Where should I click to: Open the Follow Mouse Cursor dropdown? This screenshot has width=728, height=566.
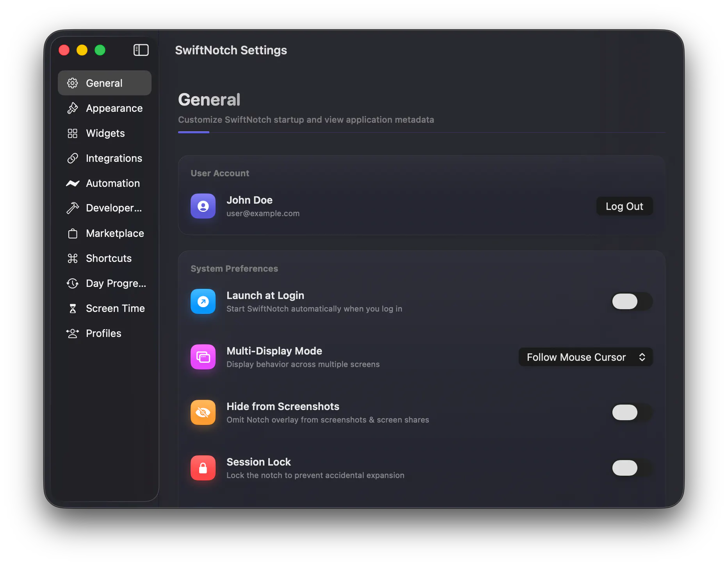[x=585, y=357]
